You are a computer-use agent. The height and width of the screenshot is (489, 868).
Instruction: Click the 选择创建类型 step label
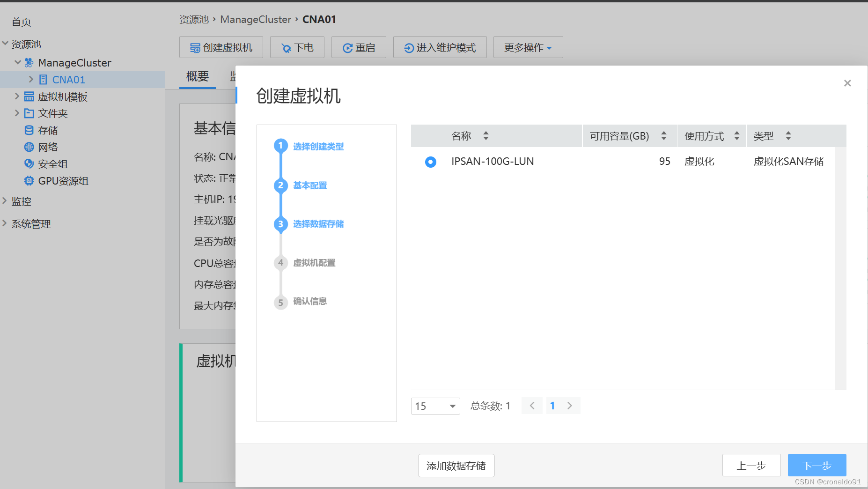coord(318,147)
